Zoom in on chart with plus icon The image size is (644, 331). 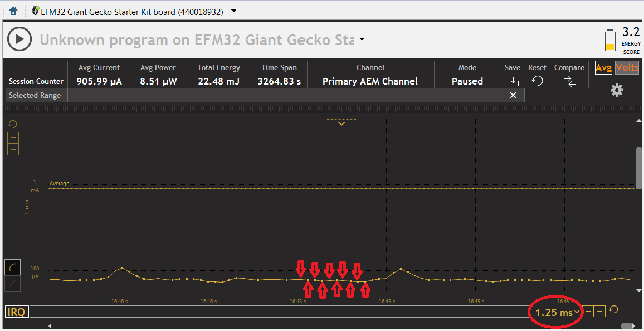coord(12,137)
